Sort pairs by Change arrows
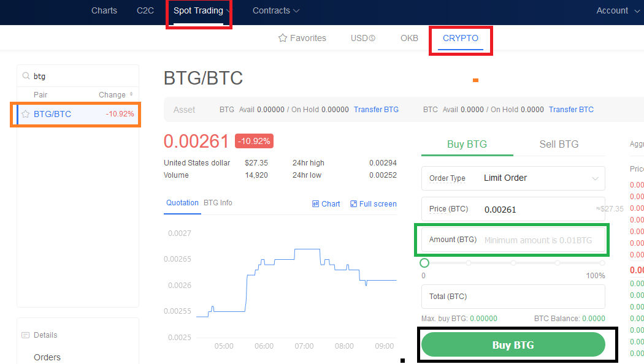 131,94
